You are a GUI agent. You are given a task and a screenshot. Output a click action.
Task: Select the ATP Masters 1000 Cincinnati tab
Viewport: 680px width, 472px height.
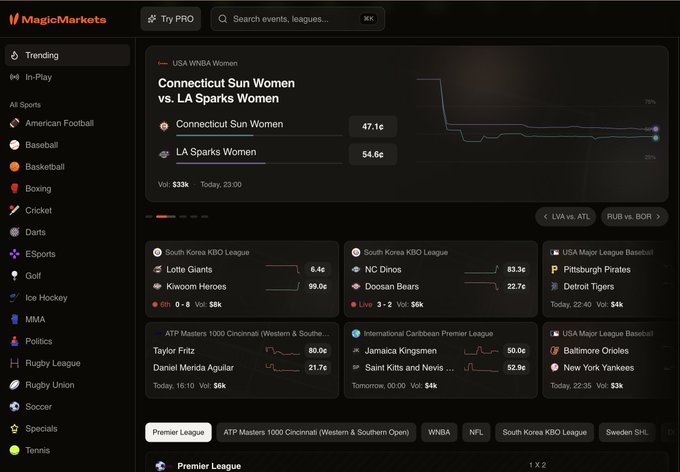[x=316, y=432]
